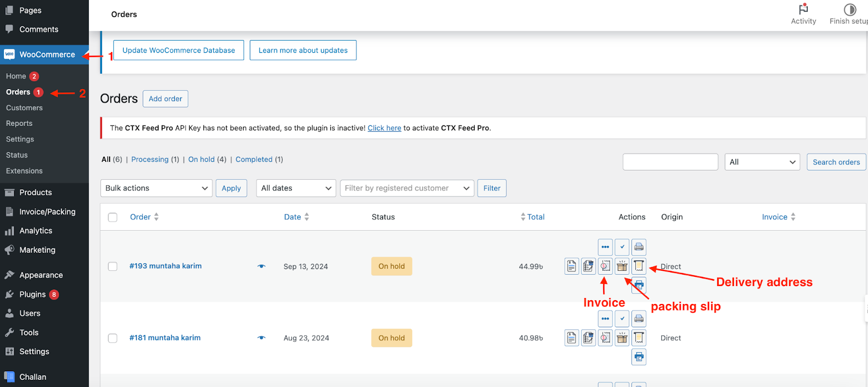
Task: Open invoice receipt icon for order #181
Action: 605,338
